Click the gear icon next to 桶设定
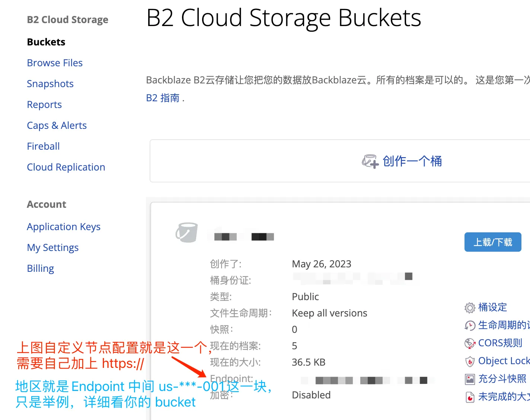 (x=470, y=308)
